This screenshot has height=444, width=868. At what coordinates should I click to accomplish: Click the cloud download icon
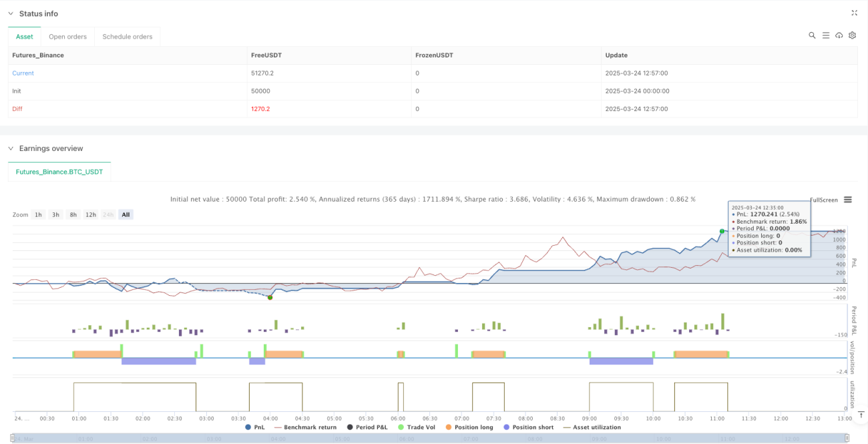(839, 35)
